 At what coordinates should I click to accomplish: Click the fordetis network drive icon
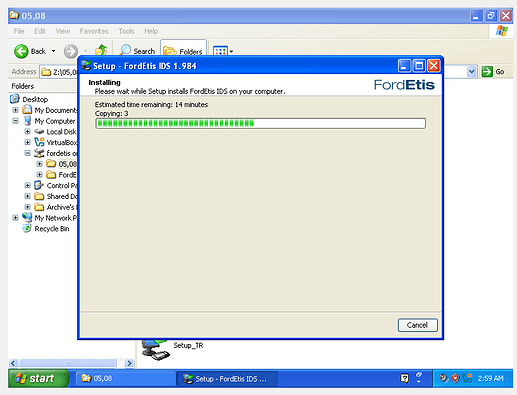pyautogui.click(x=39, y=153)
